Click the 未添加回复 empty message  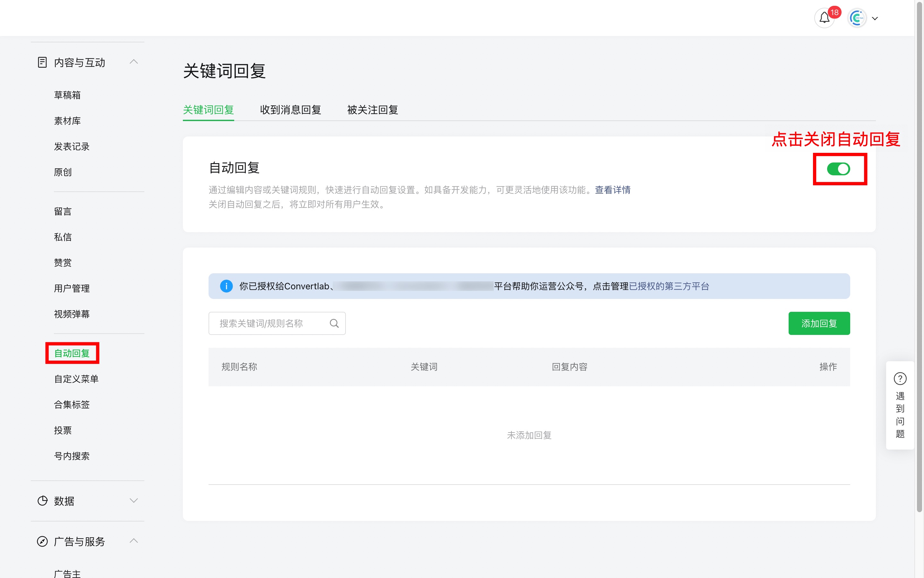click(x=529, y=435)
